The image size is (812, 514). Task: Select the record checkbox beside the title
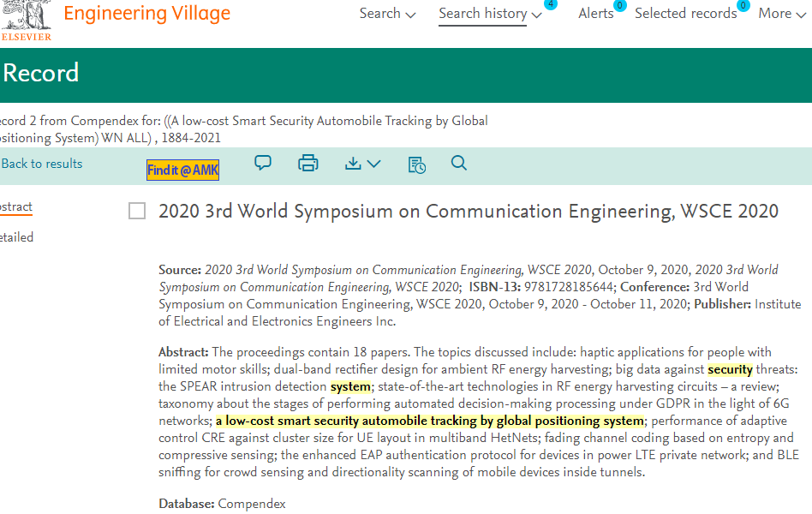tap(137, 211)
